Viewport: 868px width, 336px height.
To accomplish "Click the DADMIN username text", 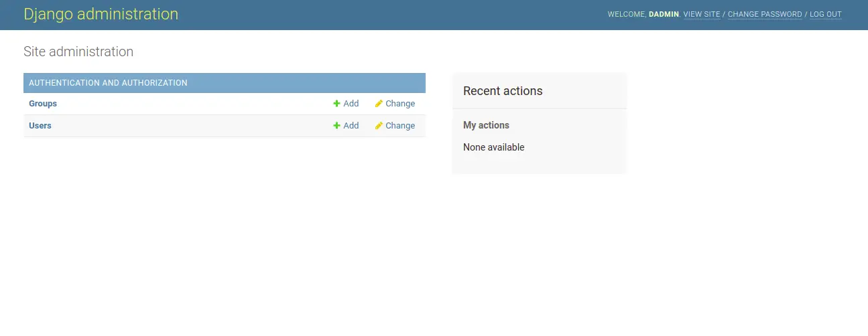I will [664, 14].
